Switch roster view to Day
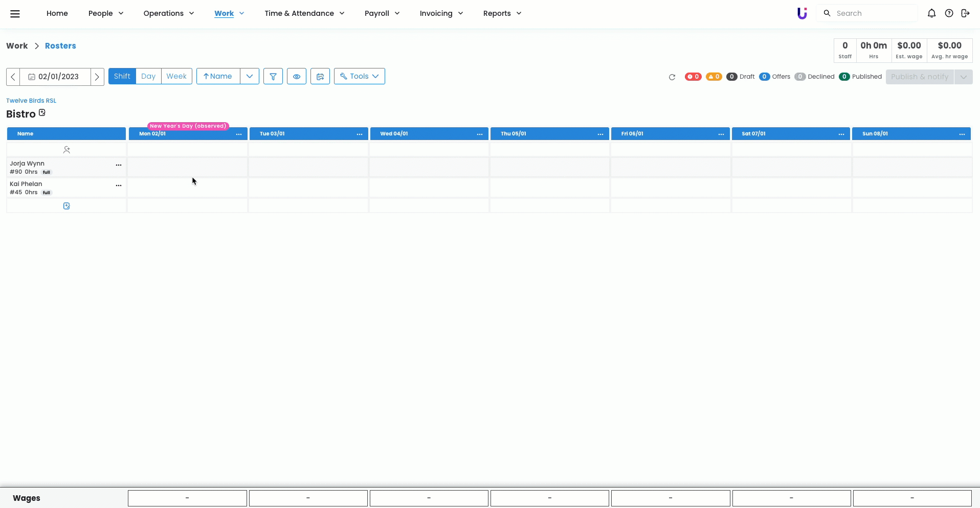Viewport: 980px width, 508px height. pyautogui.click(x=148, y=76)
